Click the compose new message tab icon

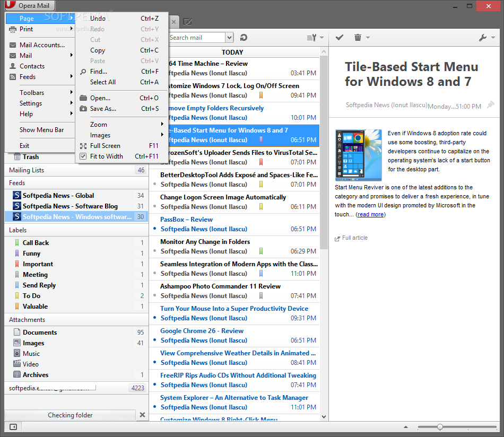pyautogui.click(x=187, y=22)
